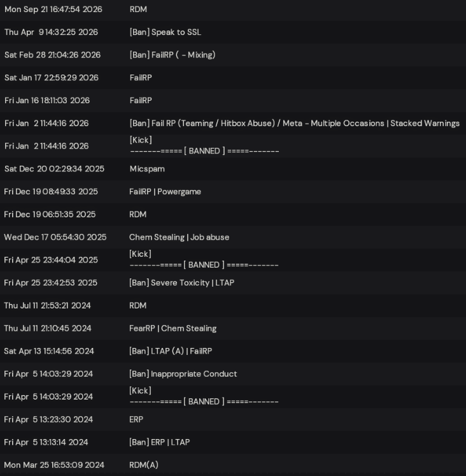Select the Kick entry dated Apr 25 2025
The height and width of the screenshot is (476, 466).
click(x=233, y=260)
